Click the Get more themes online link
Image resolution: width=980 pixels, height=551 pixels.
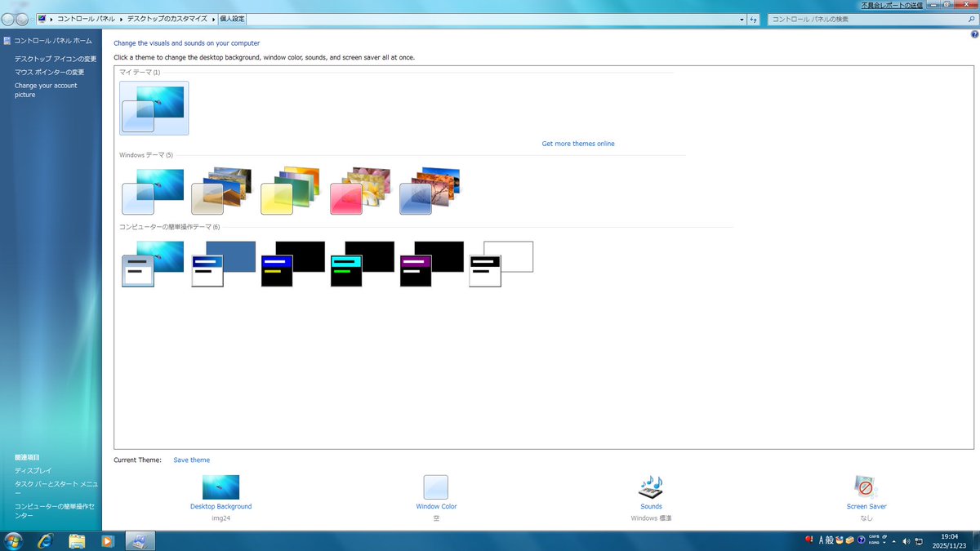[x=578, y=143]
